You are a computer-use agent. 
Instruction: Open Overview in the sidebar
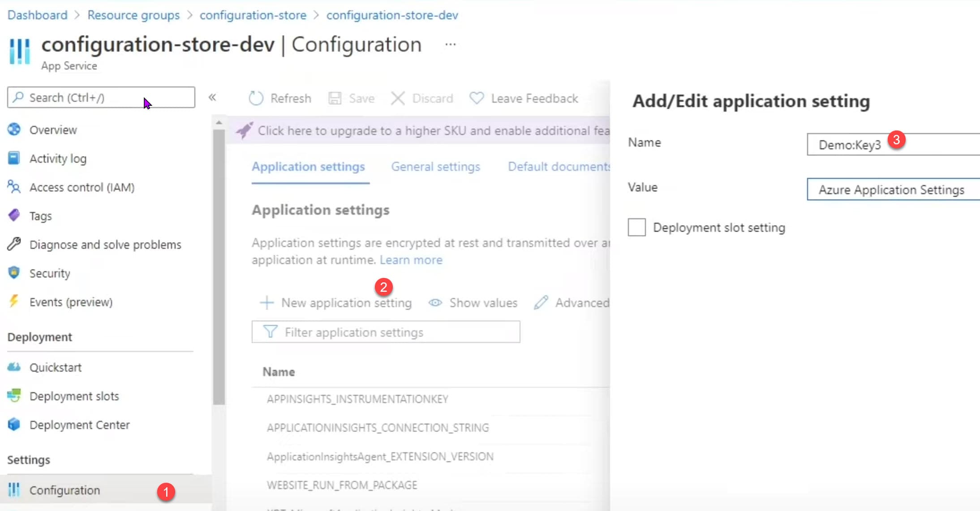(x=53, y=130)
